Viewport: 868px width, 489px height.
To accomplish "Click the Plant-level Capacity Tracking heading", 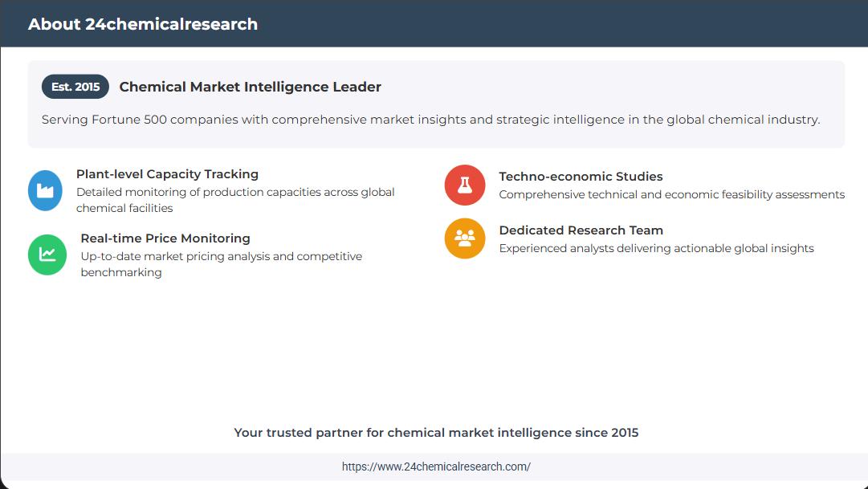I will point(167,174).
